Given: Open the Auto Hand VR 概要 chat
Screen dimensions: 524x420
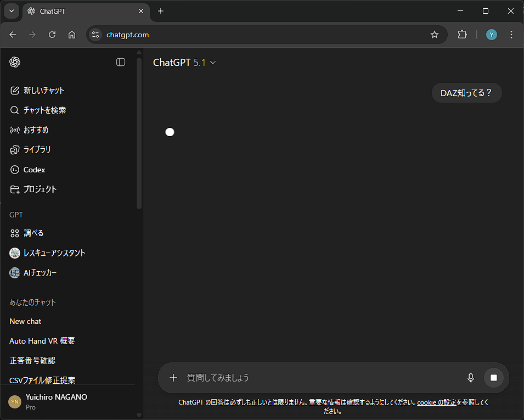Looking at the screenshot, I should pos(42,341).
